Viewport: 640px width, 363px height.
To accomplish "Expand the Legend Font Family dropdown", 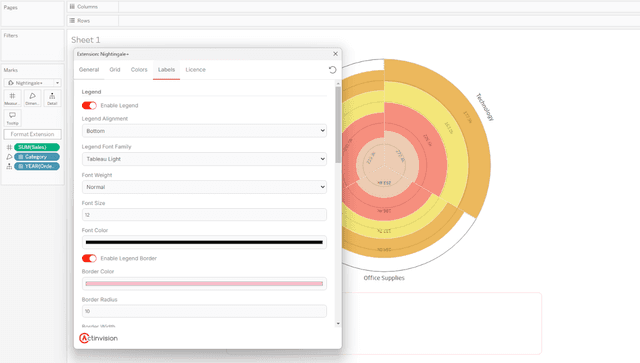I will point(204,159).
